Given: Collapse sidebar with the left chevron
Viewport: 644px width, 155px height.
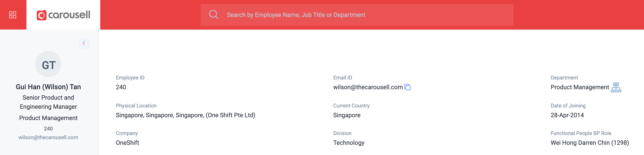Looking at the screenshot, I should pyautogui.click(x=84, y=43).
